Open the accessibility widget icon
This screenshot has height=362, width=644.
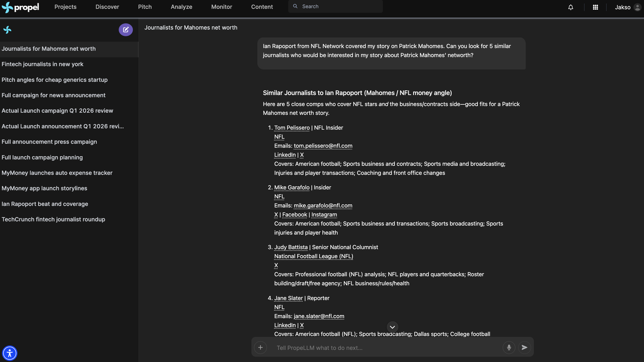pyautogui.click(x=9, y=353)
